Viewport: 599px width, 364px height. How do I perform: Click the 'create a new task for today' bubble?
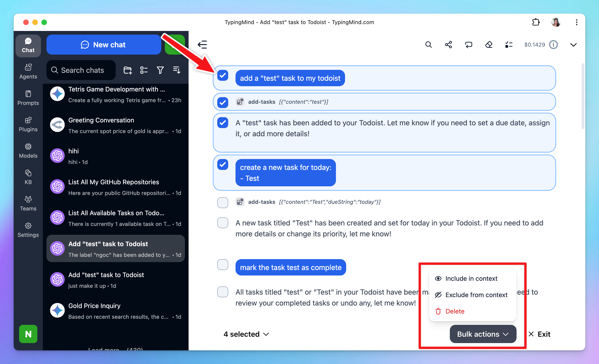[285, 173]
